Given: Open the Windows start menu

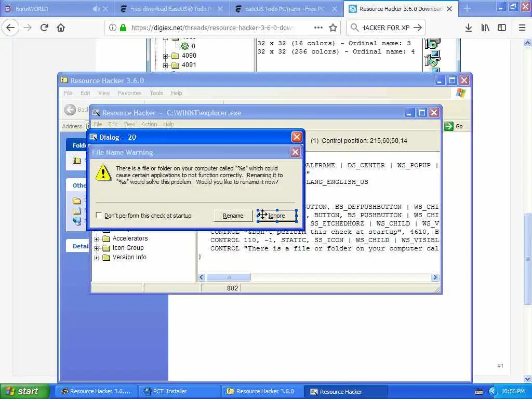Looking at the screenshot, I should 24,392.
